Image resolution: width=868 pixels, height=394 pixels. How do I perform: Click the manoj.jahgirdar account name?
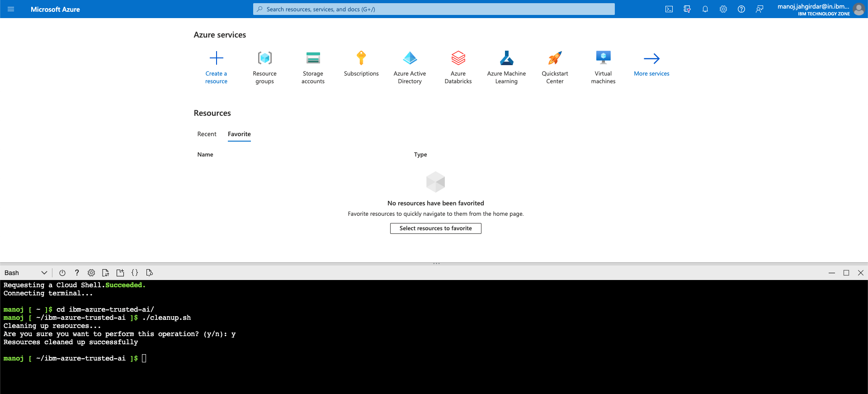pos(813,6)
